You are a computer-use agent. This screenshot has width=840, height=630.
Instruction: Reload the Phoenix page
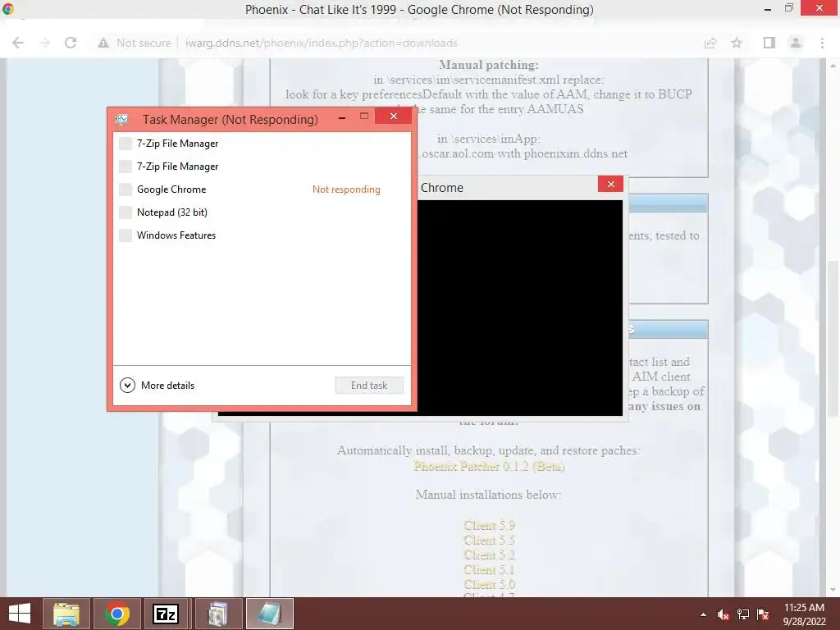[71, 43]
